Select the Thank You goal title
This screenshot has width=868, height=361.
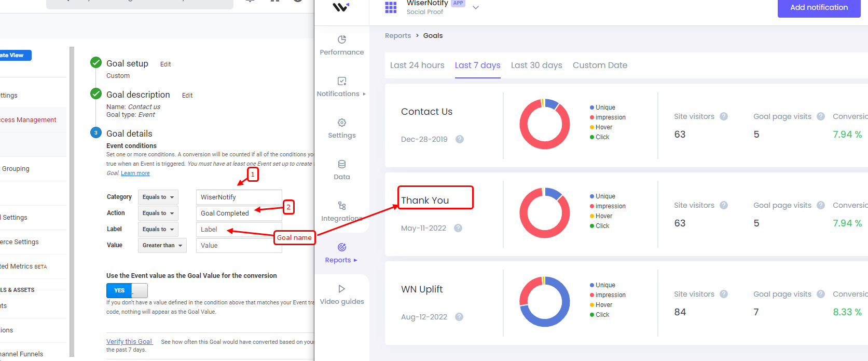(x=425, y=200)
